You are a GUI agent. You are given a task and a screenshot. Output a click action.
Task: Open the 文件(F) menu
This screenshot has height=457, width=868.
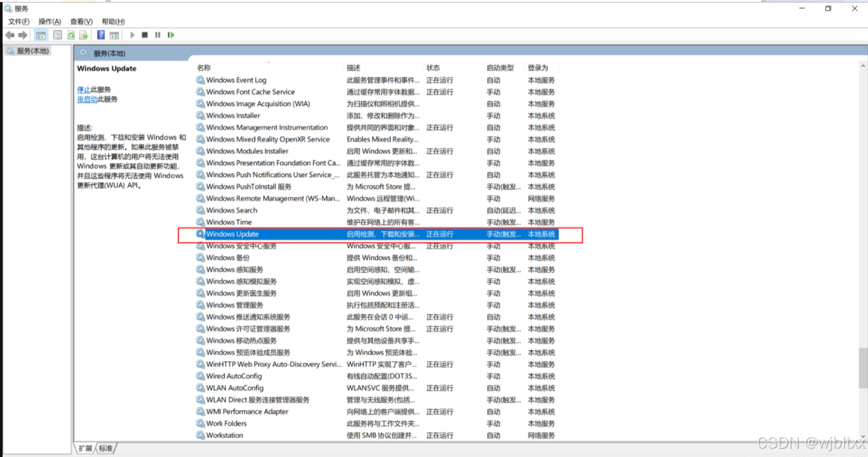point(19,22)
